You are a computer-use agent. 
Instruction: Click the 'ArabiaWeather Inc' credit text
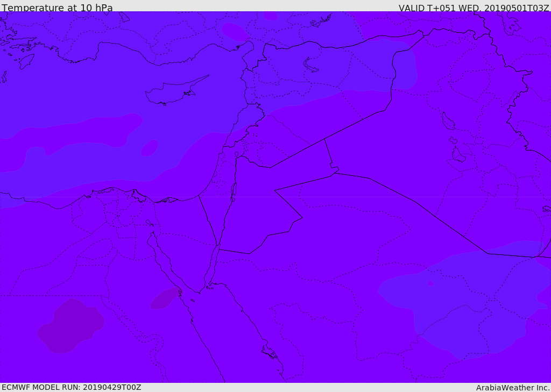click(512, 388)
